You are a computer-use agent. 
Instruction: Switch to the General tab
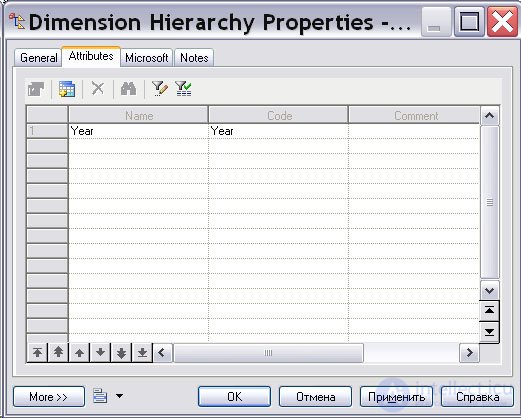point(38,58)
